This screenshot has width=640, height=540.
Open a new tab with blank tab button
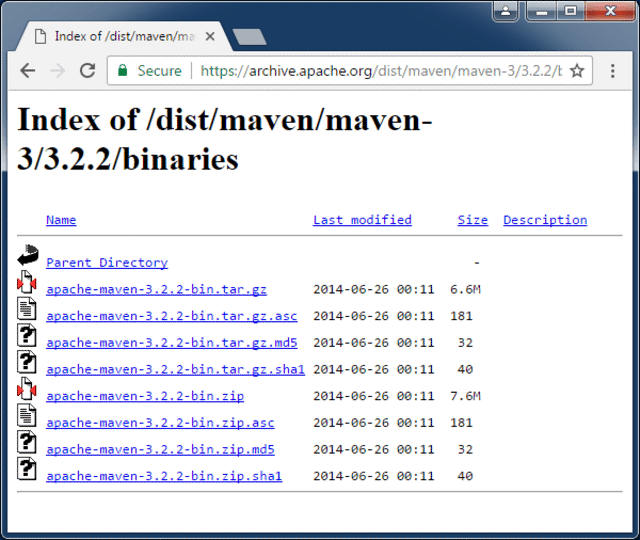pos(249,37)
